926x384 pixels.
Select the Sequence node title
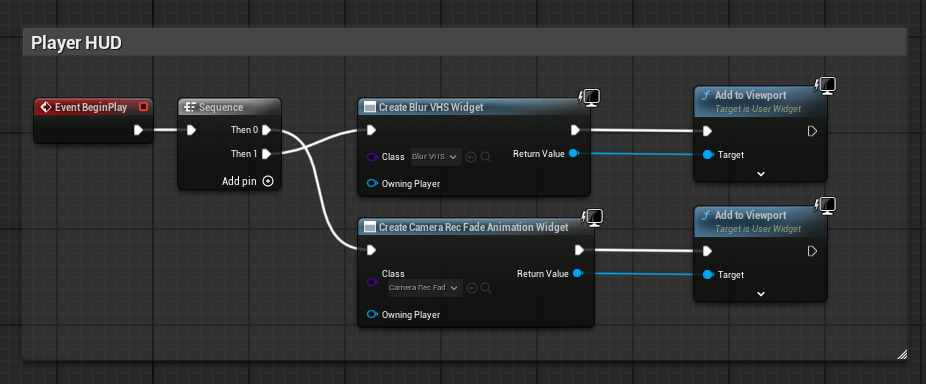point(221,108)
